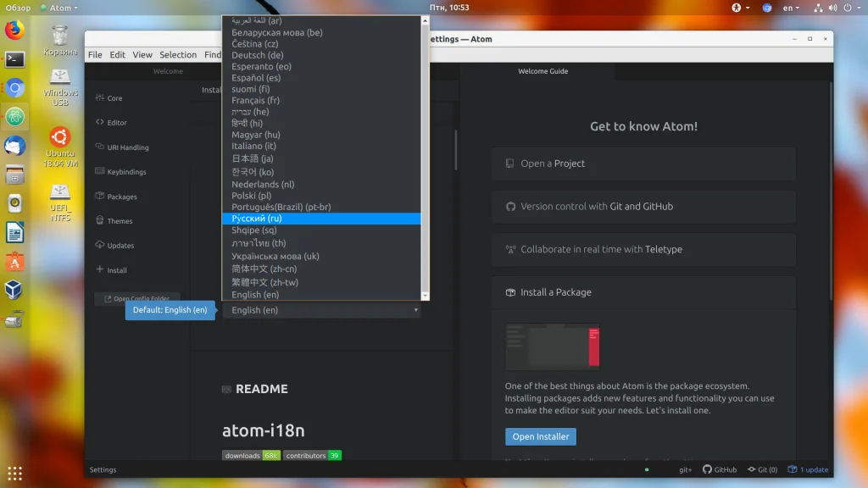Screen dimensions: 868x488
Task: Choose Беларуская мова (be) option
Action: pos(321,32)
